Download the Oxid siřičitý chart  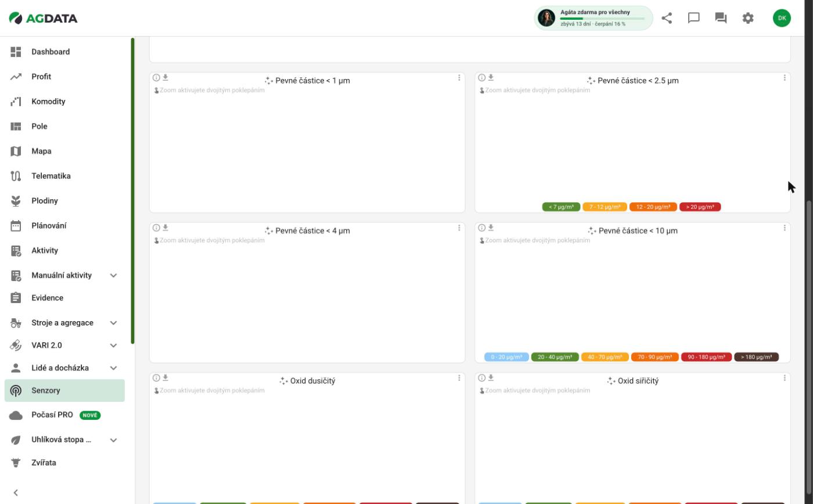pos(491,377)
